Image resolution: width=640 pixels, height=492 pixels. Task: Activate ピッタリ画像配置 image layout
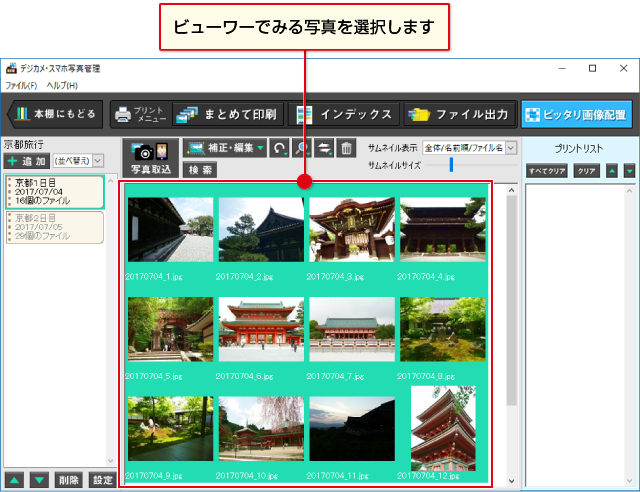point(576,115)
